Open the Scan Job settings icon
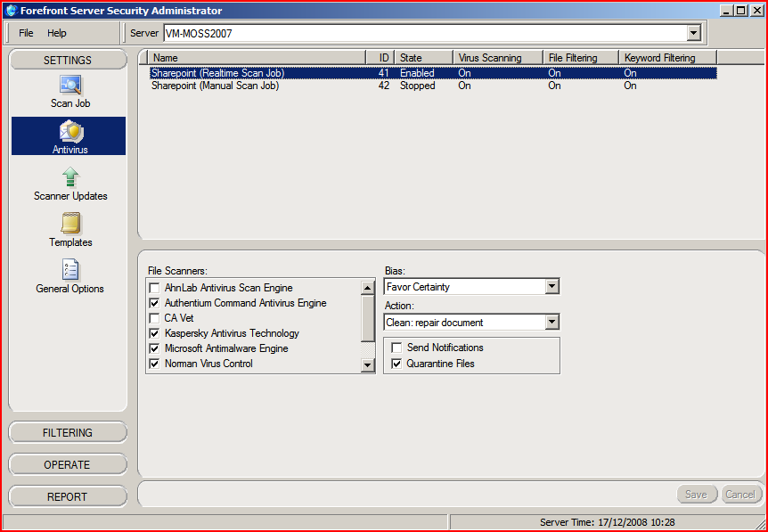 [70, 86]
